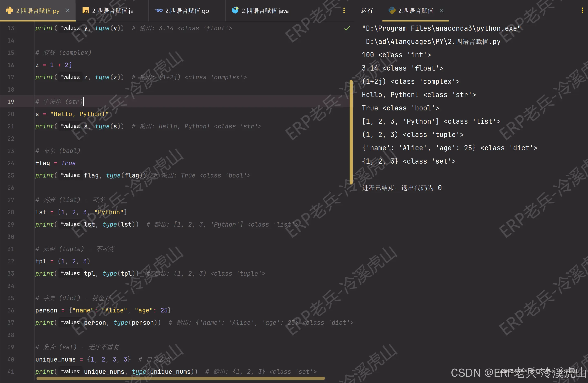Click line number 19 in the gutter

click(x=10, y=102)
